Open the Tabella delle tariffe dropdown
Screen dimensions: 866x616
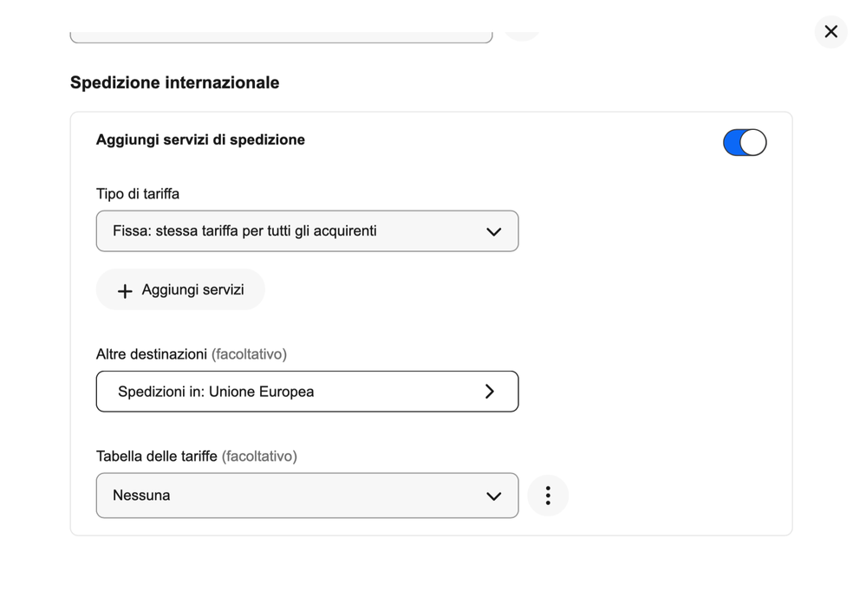(307, 496)
